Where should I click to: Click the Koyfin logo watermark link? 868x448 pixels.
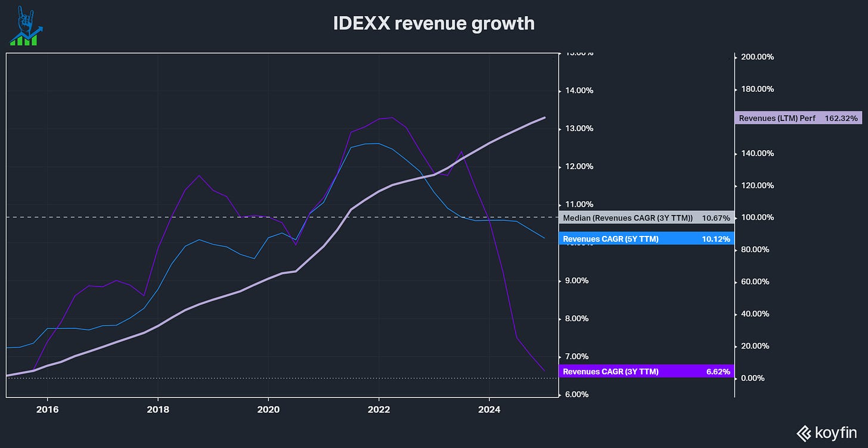pos(827,433)
